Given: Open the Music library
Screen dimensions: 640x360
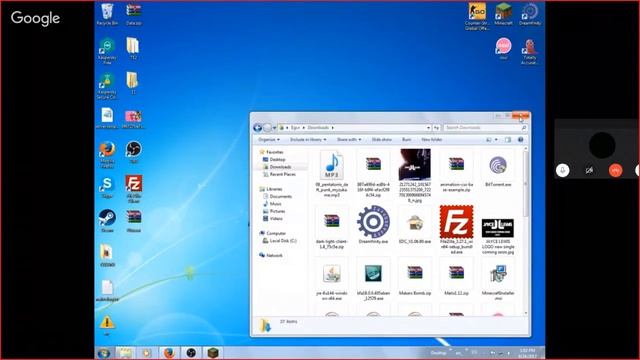Looking at the screenshot, I should [276, 204].
